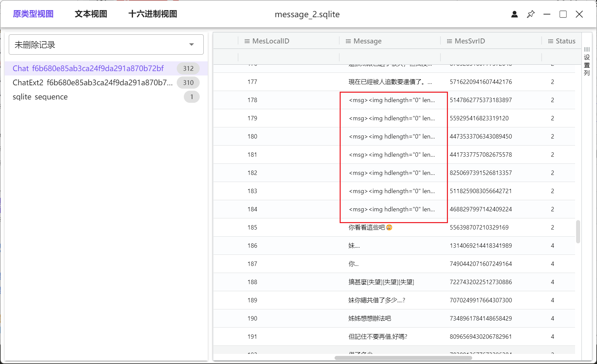The image size is (597, 364).
Task: Open the column settings side panel
Action: (x=587, y=61)
